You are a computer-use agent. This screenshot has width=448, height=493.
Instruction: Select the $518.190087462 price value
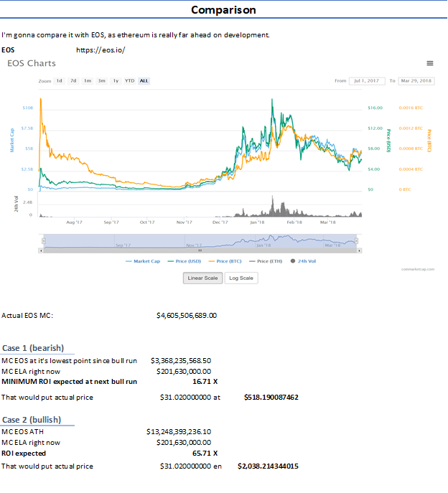pyautogui.click(x=271, y=398)
